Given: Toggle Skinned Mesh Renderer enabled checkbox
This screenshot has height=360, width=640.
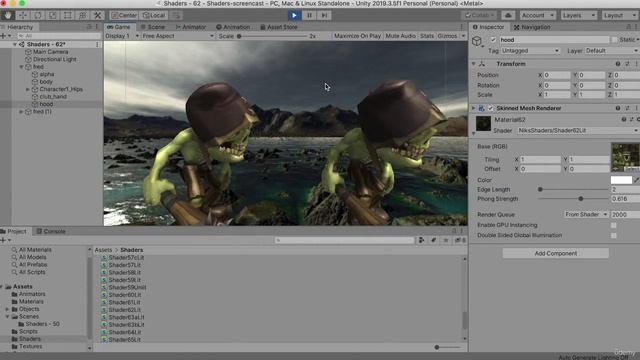Looking at the screenshot, I should pyautogui.click(x=491, y=108).
